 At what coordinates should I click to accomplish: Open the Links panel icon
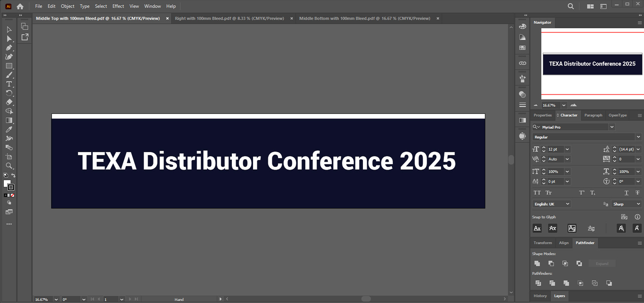pyautogui.click(x=522, y=63)
